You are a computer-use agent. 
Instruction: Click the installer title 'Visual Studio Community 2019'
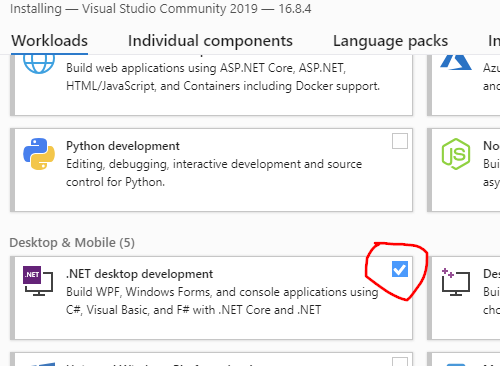170,9
